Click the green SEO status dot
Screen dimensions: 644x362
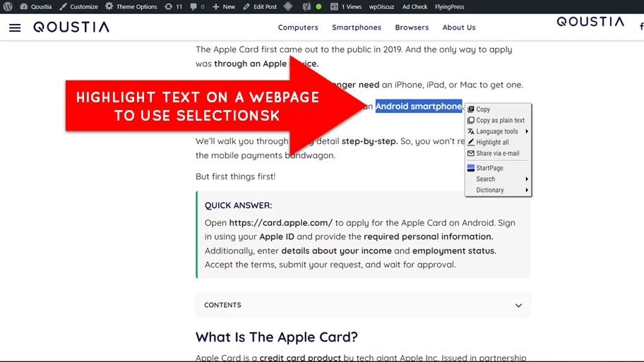tap(318, 6)
